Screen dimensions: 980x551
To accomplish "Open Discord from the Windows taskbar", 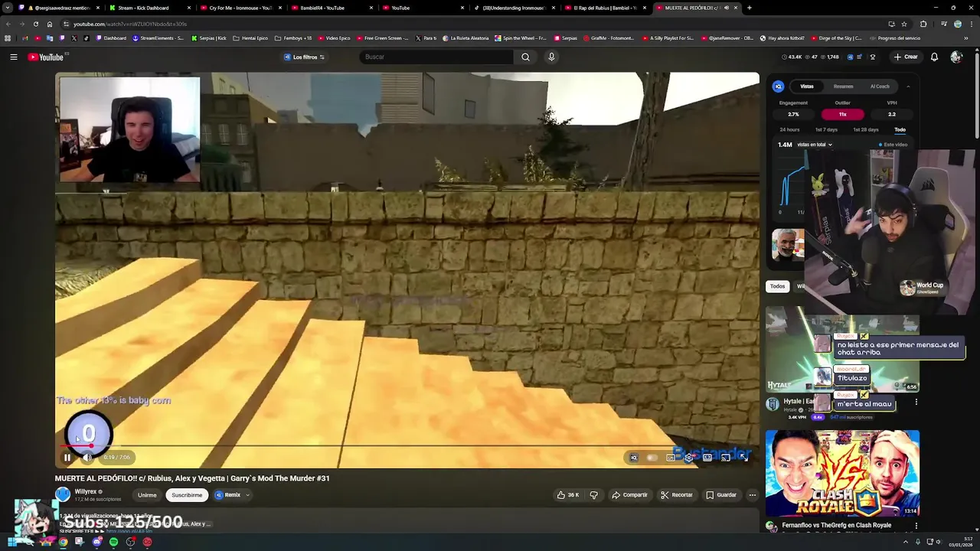I will tap(96, 542).
